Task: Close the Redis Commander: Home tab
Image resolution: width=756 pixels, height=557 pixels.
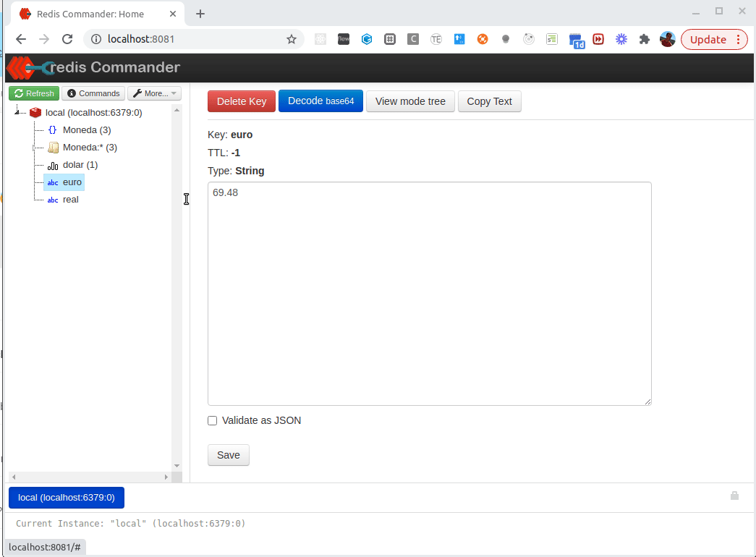Action: click(x=173, y=14)
